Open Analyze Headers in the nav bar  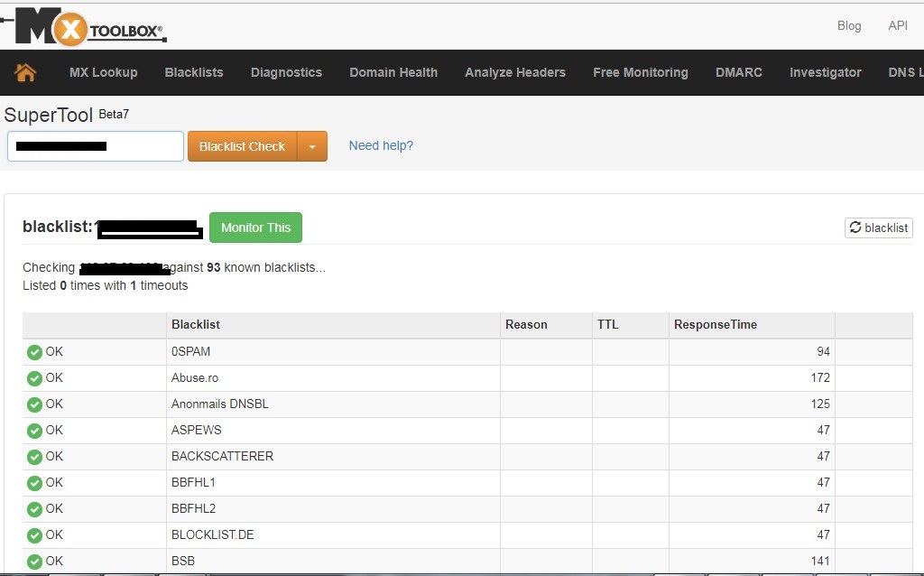pos(515,72)
